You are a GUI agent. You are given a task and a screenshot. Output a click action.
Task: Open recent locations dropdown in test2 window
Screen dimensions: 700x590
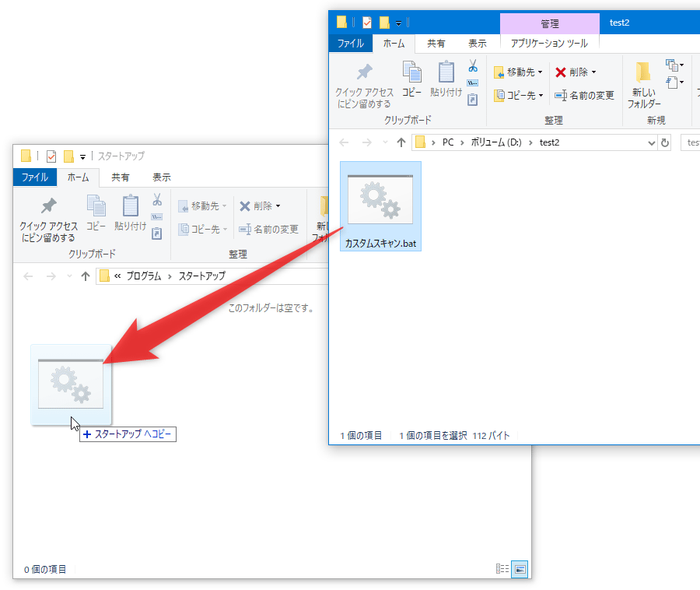click(385, 142)
